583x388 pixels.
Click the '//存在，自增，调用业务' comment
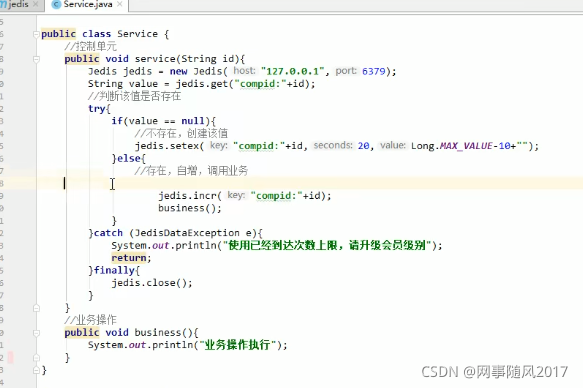point(191,171)
